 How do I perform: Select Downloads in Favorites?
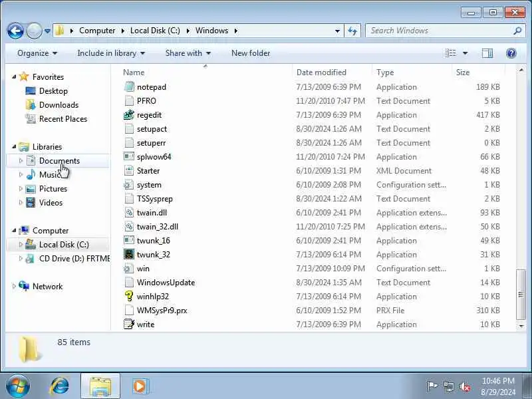(x=59, y=105)
